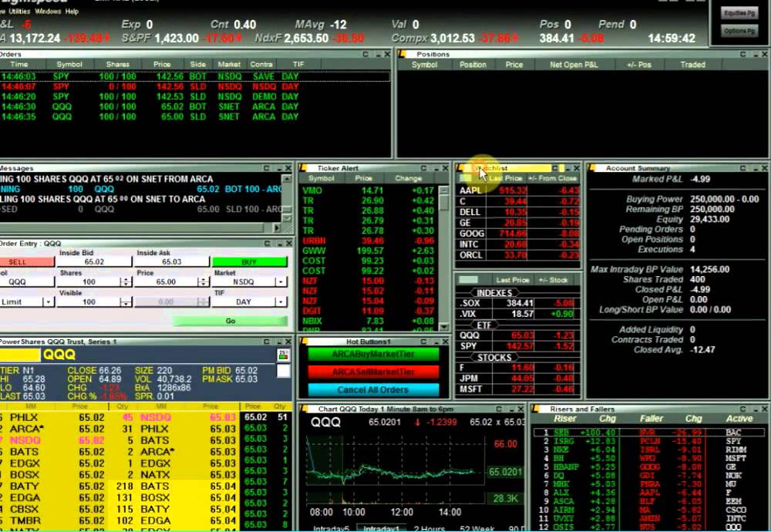Click the Lightspeed logo icon on Chart QQQ window
The width and height of the screenshot is (771, 532).
303,409
